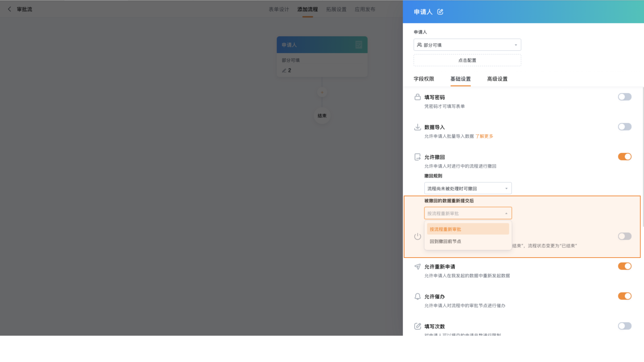Open the 部分可填 applicant dropdown
The image size is (644, 362).
click(467, 45)
